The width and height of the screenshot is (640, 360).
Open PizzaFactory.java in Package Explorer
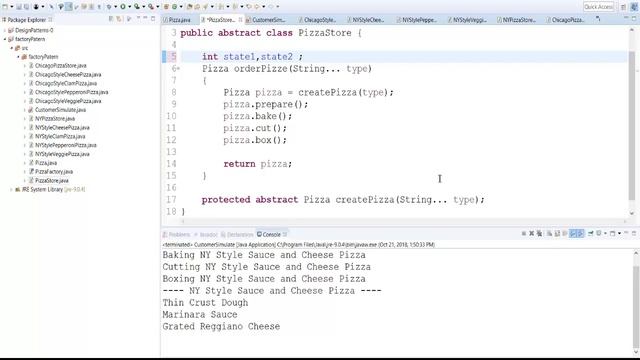(54, 172)
